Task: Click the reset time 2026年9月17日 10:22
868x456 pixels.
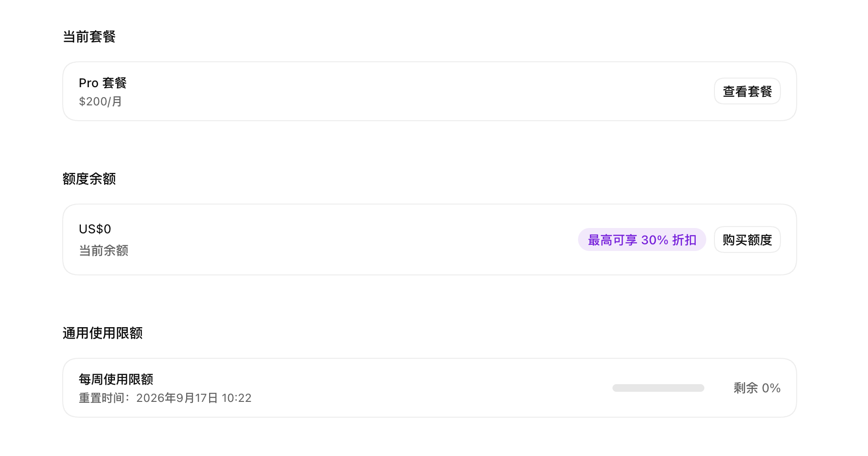Action: coord(194,398)
